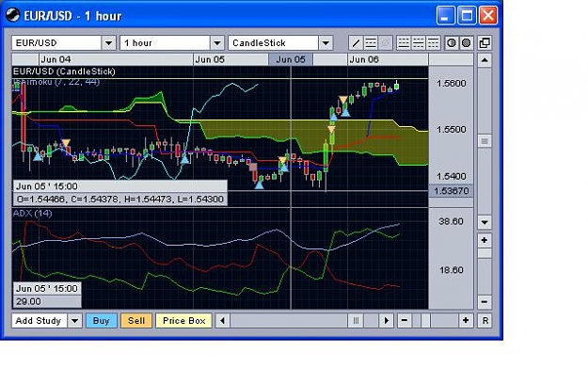Click the horizontal scrollbar thumb with grip lines
Viewport: 588px width, 368px height.
tap(356, 321)
